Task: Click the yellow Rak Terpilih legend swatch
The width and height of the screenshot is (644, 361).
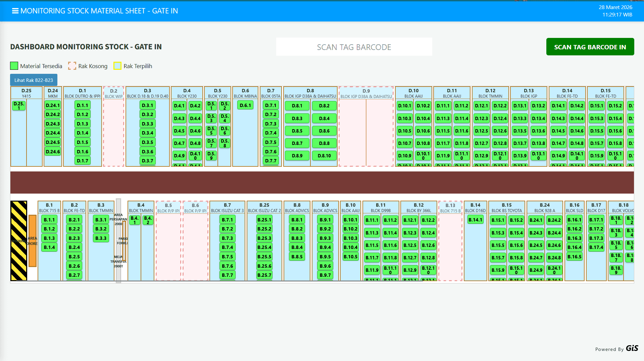Action: tap(117, 66)
